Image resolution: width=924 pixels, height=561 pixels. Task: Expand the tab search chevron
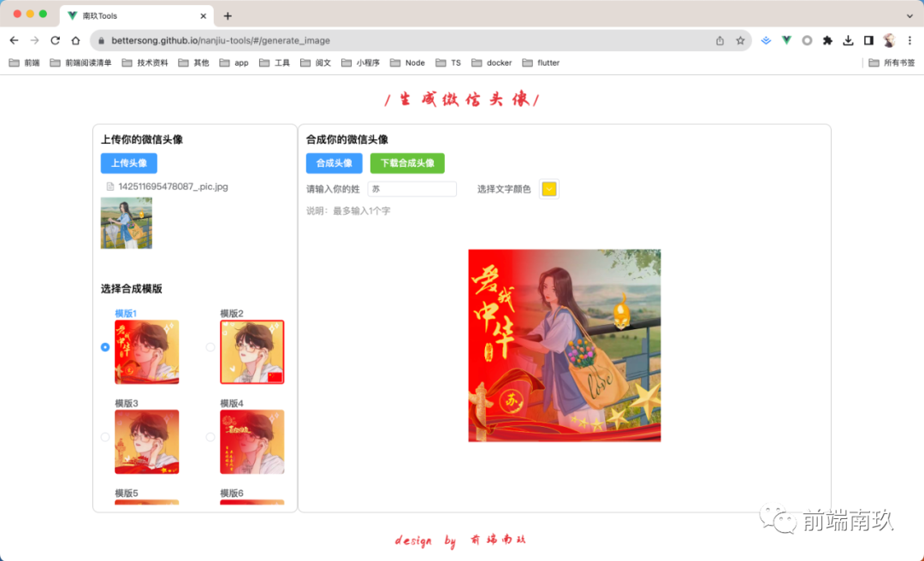(909, 16)
